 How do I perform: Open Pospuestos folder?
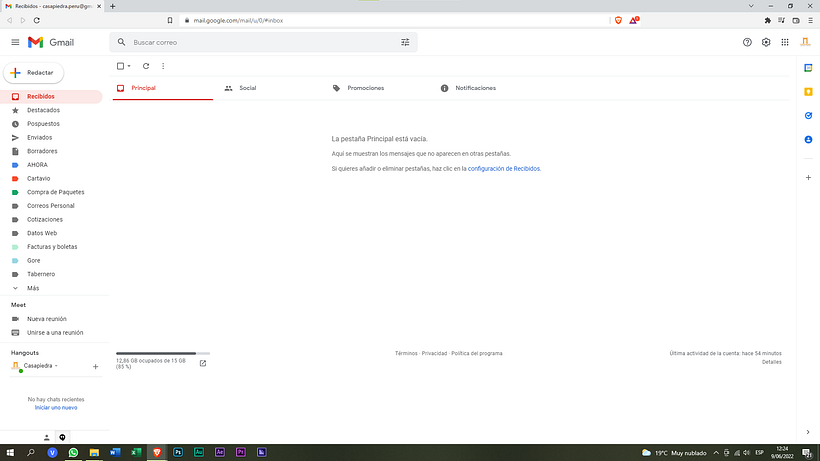51,124
